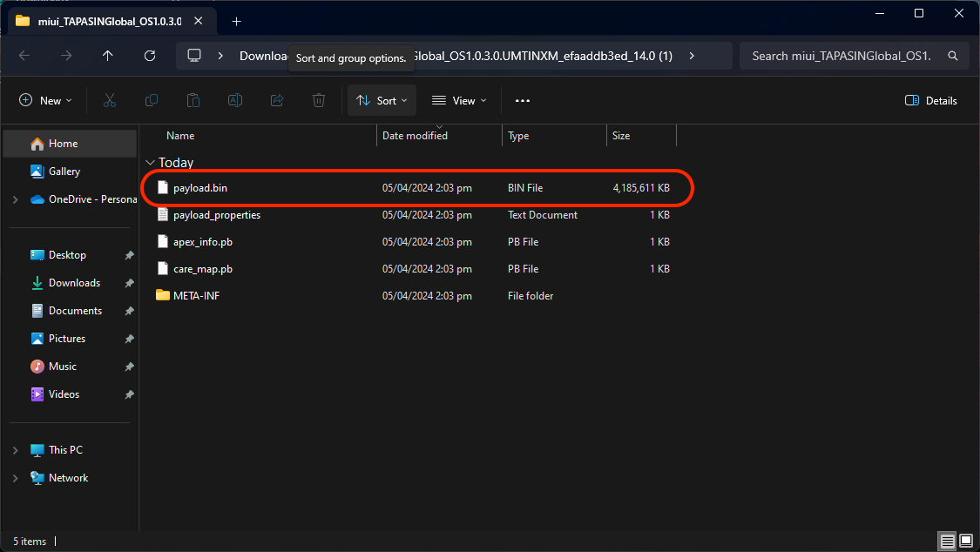The width and height of the screenshot is (980, 552).
Task: Expand the This PC tree node
Action: point(15,450)
